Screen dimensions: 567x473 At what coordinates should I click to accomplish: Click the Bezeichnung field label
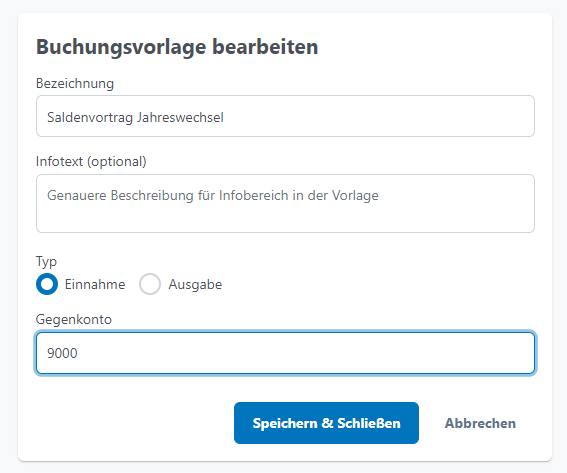point(75,84)
